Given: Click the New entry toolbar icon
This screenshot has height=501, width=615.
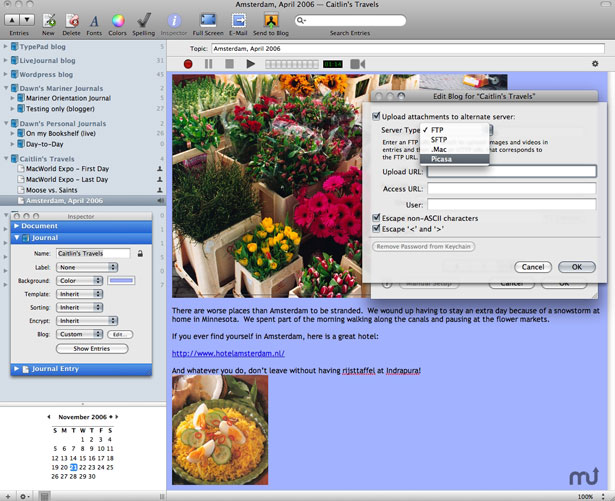Looking at the screenshot, I should point(49,20).
